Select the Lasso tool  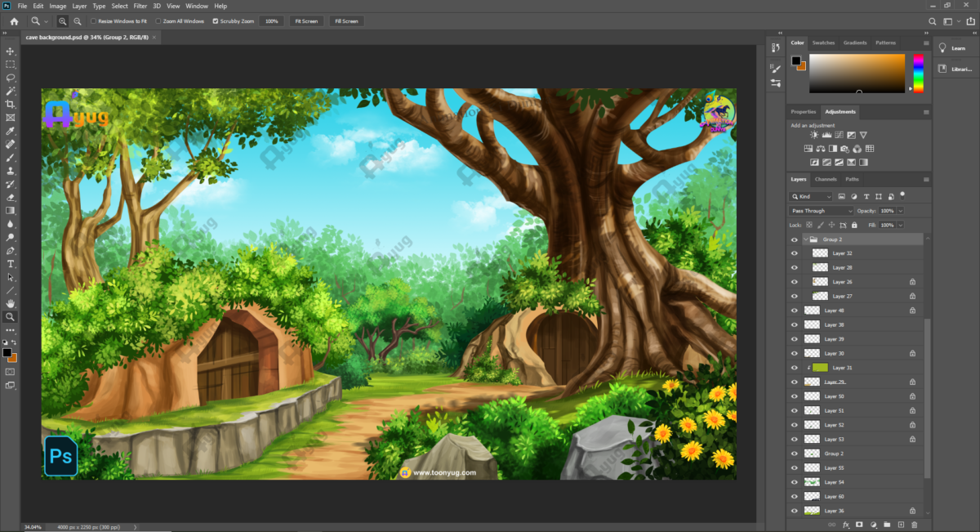11,78
